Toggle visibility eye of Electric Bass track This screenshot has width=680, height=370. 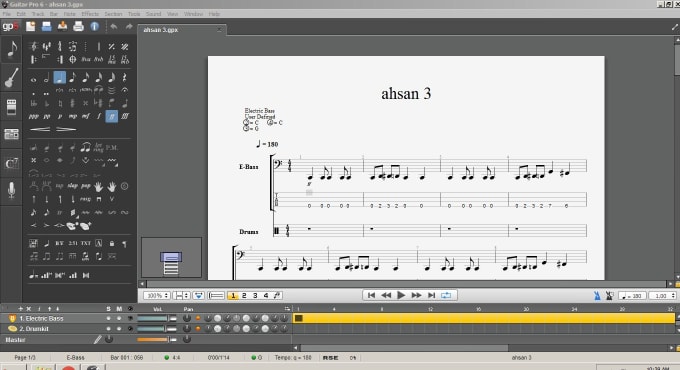(130, 318)
